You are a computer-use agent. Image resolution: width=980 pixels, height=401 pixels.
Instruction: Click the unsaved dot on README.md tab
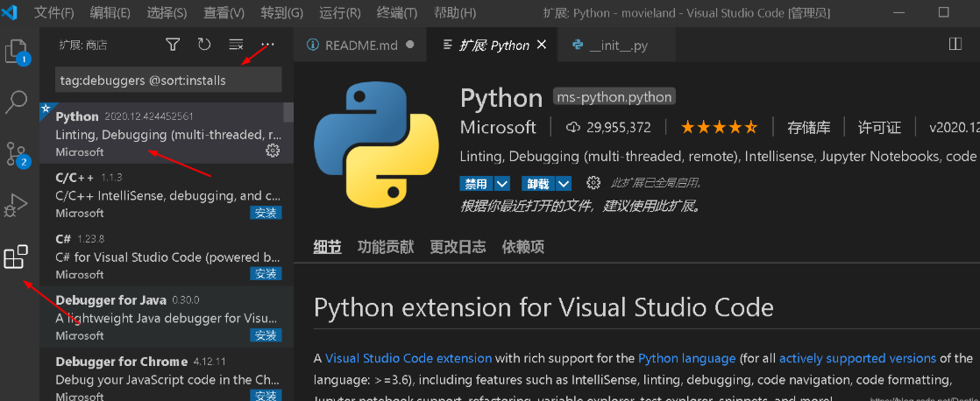click(x=410, y=45)
